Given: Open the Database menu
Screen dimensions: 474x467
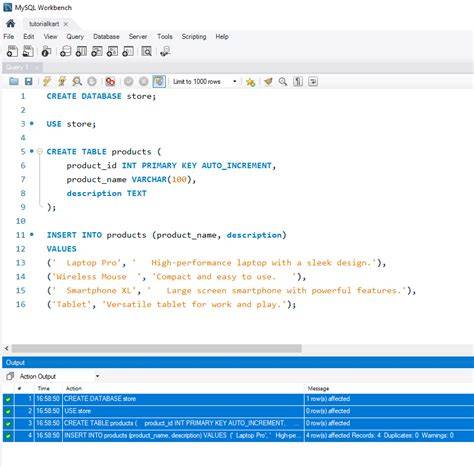Looking at the screenshot, I should pyautogui.click(x=106, y=37).
